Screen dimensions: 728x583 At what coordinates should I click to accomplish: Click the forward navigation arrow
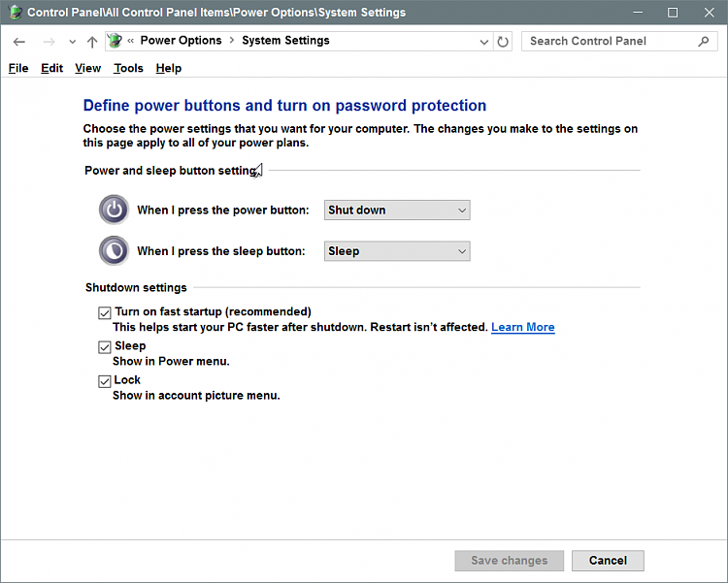tap(49, 42)
